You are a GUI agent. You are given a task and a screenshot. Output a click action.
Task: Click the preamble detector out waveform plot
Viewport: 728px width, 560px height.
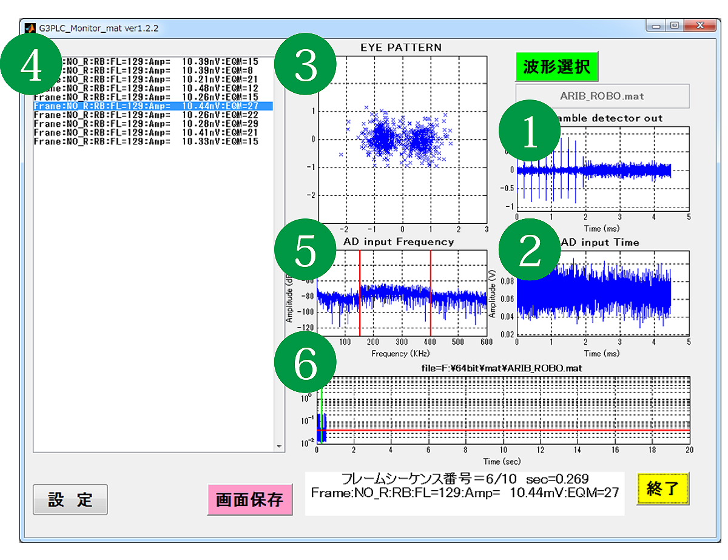(x=602, y=168)
